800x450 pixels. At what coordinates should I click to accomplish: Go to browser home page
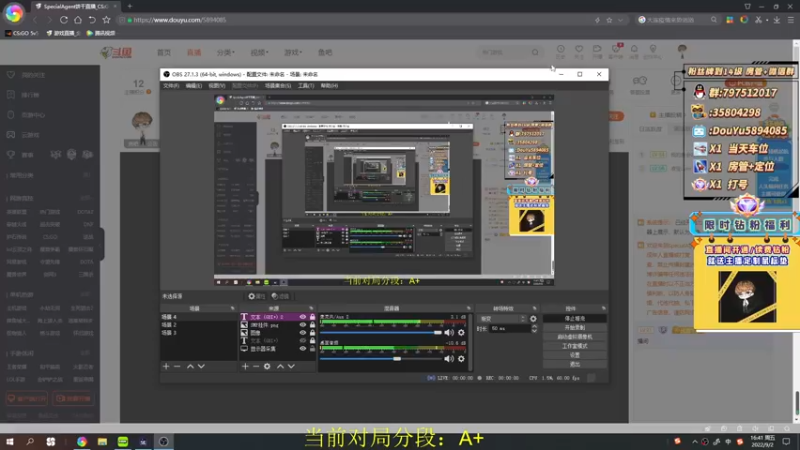click(x=78, y=20)
